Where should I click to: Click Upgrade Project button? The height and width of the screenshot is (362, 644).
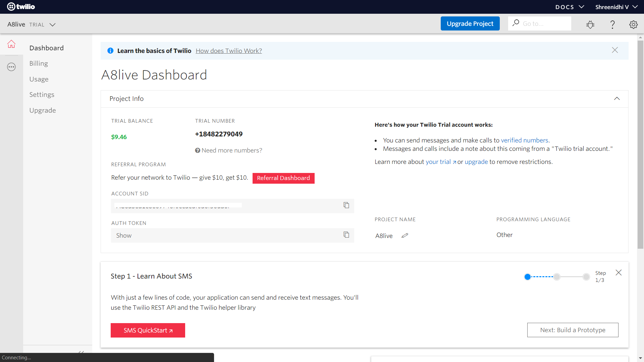[470, 23]
